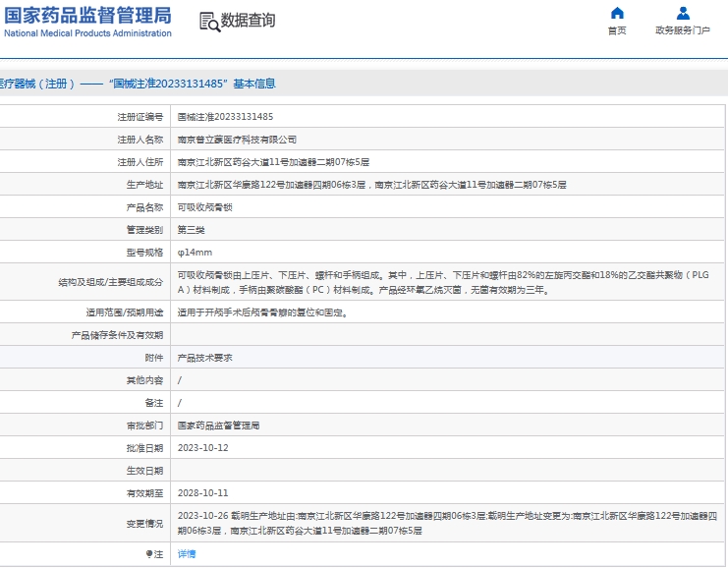This screenshot has height=568, width=728.
Task: Click the 首页 text link
Action: pyautogui.click(x=617, y=30)
